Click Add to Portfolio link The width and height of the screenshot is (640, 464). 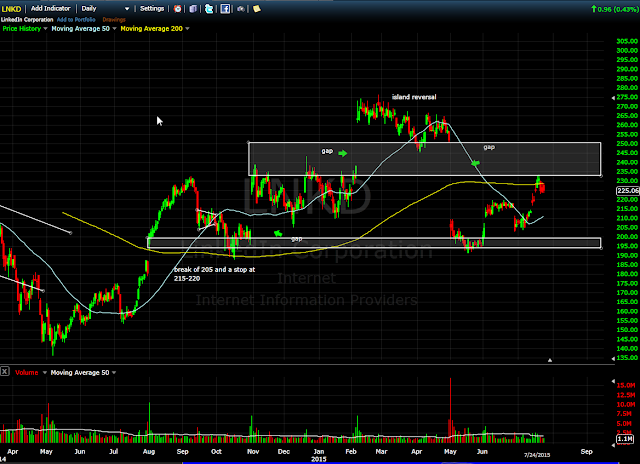click(x=76, y=20)
